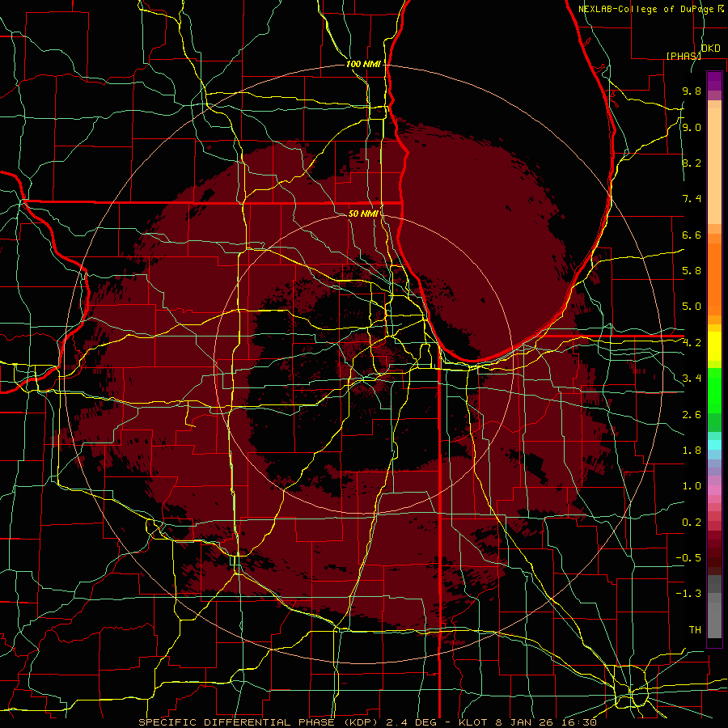Click the 2.6 scale value
Viewport: 728px width, 728px height.
click(x=692, y=415)
